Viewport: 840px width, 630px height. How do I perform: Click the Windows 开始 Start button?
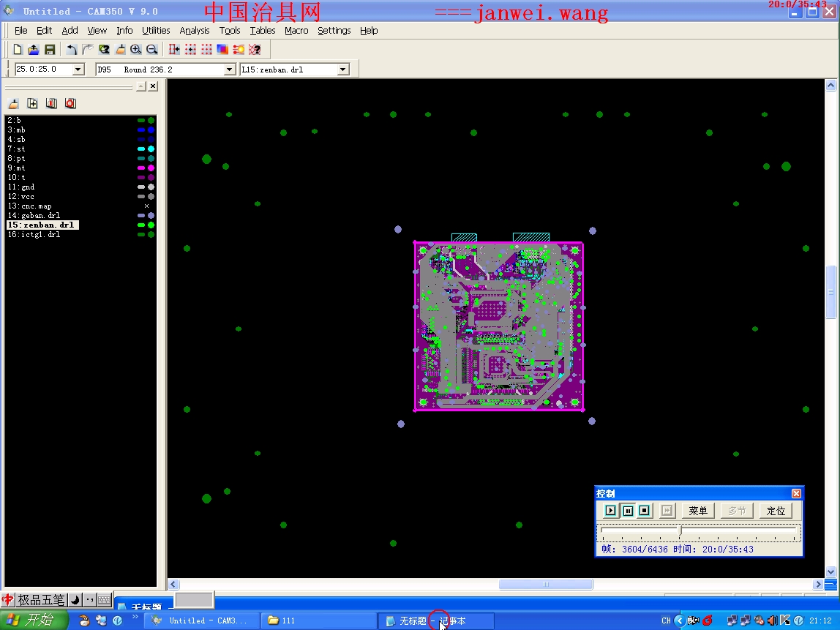[x=33, y=620]
